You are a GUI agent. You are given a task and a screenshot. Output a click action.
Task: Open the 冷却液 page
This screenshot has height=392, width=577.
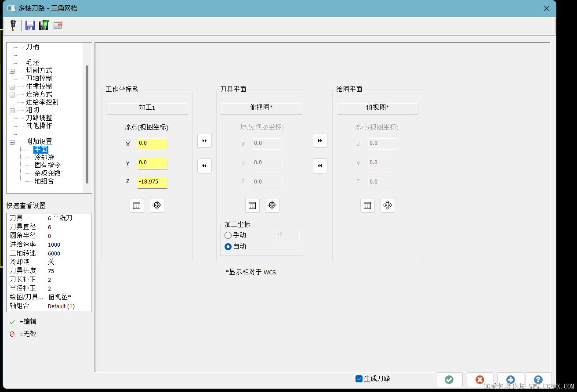pos(44,157)
